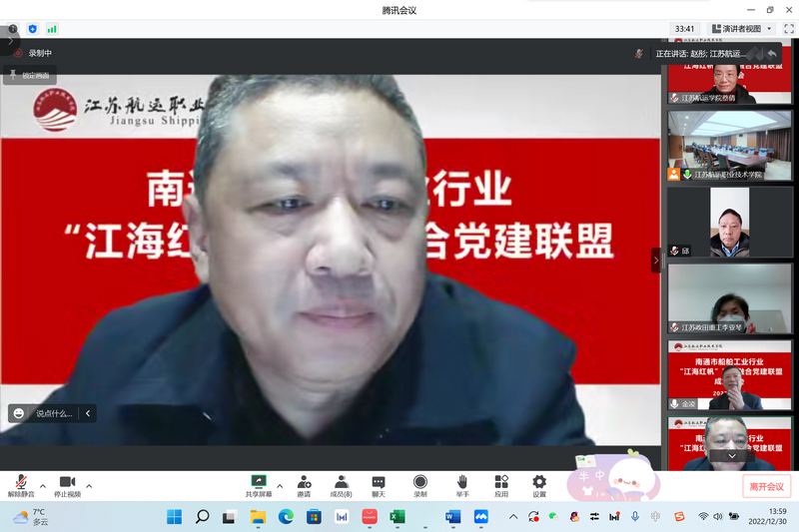Viewport: 799px width, 532px height.
Task: Collapse the participant video sidebar
Action: [x=656, y=261]
